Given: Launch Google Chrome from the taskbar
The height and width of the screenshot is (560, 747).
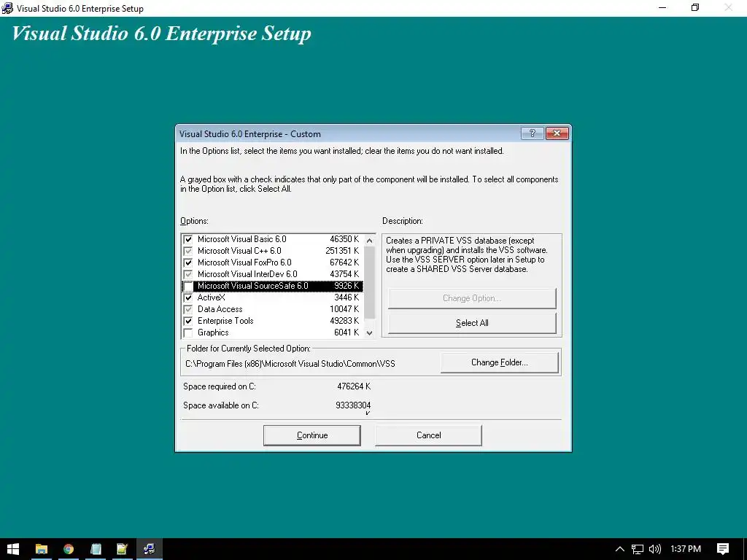Looking at the screenshot, I should (69, 549).
